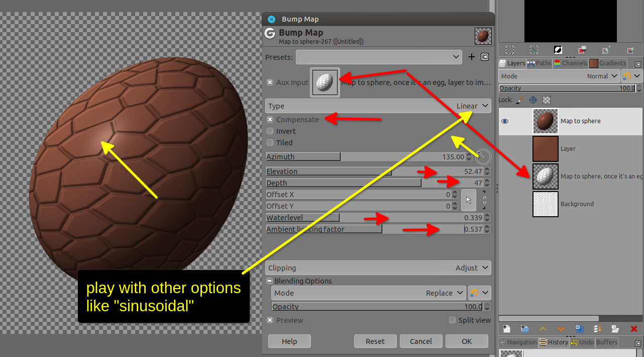
Task: Switch to the Navigation tab
Action: tap(518, 342)
